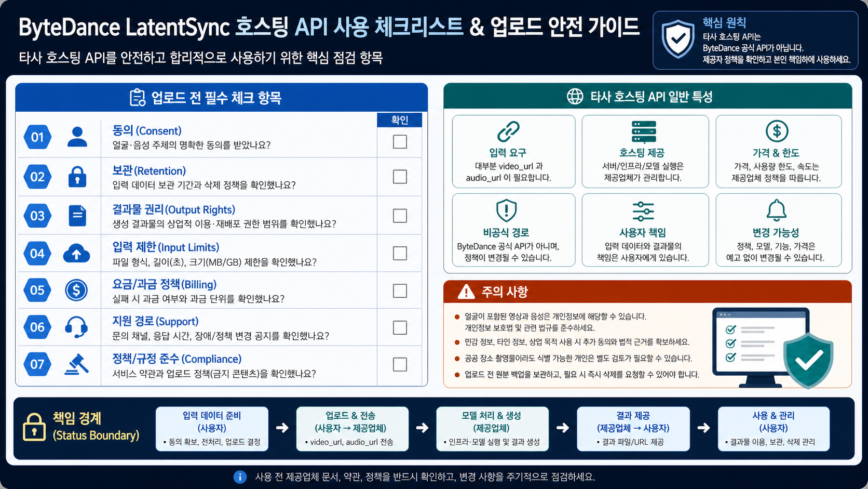868x489 pixels.
Task: Click the 지원 경로 (Support) title text
Action: (155, 321)
